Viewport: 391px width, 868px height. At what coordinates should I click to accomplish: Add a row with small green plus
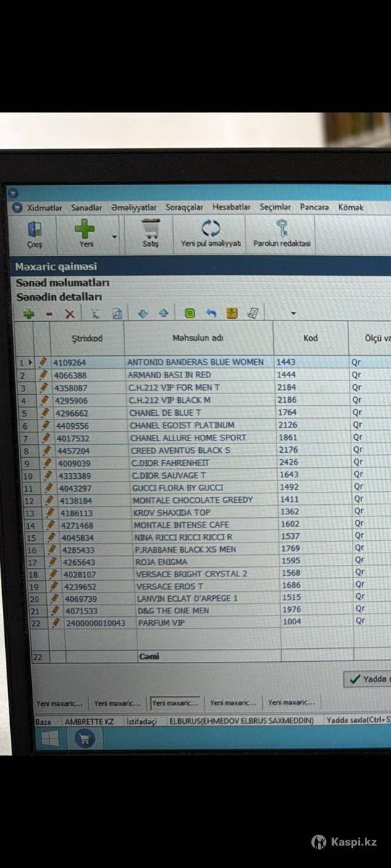(29, 314)
